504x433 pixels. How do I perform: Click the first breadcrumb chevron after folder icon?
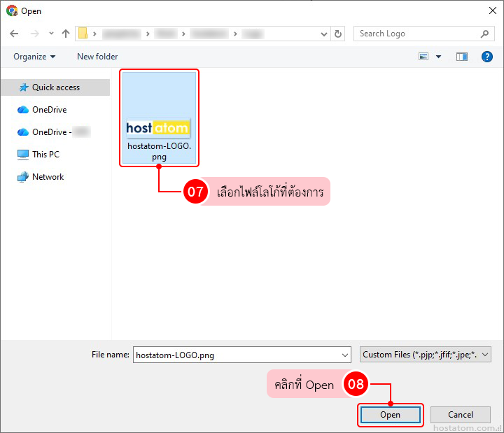tap(94, 34)
